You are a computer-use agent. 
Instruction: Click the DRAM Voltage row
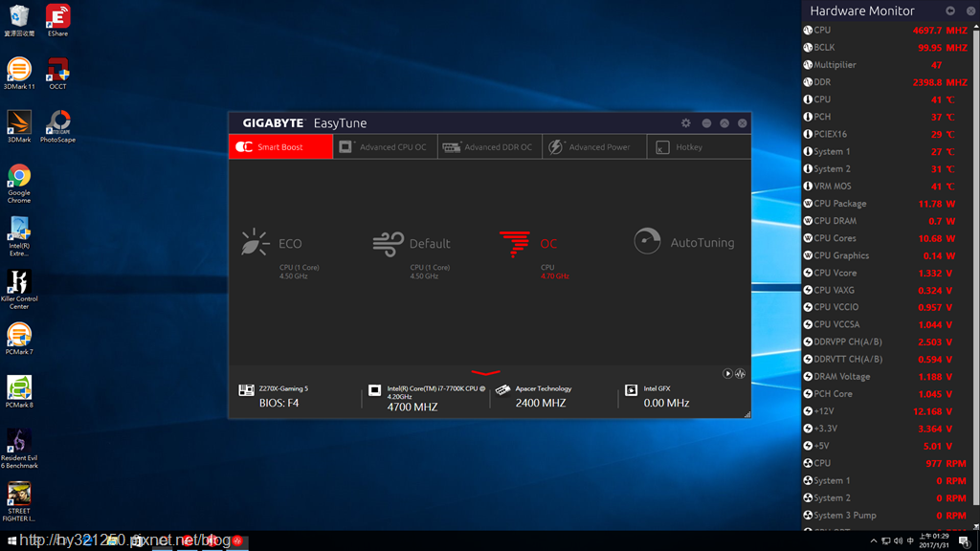[886, 377]
